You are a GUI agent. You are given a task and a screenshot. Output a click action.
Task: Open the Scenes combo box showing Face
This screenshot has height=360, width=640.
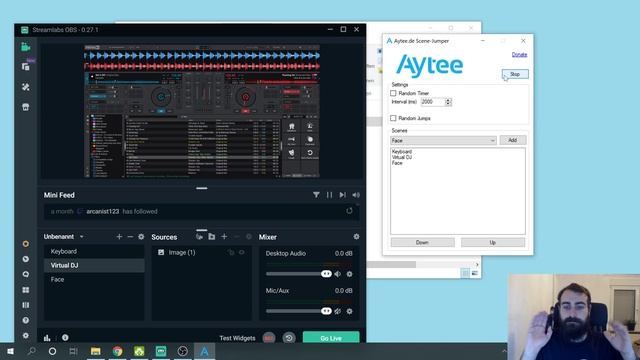click(x=443, y=140)
